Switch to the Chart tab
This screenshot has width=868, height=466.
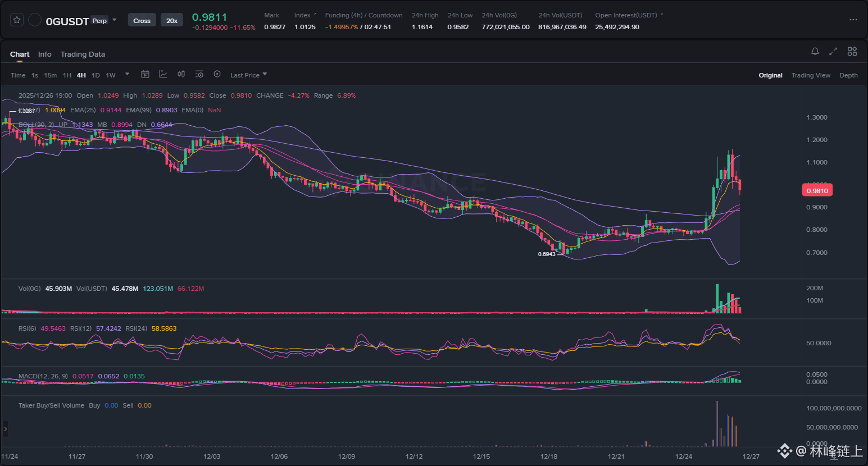click(x=20, y=54)
